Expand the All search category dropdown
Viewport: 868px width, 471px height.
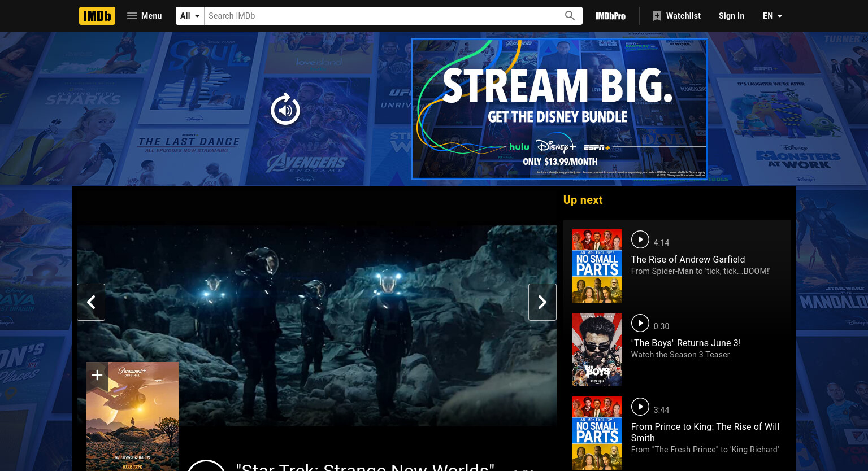(190, 16)
